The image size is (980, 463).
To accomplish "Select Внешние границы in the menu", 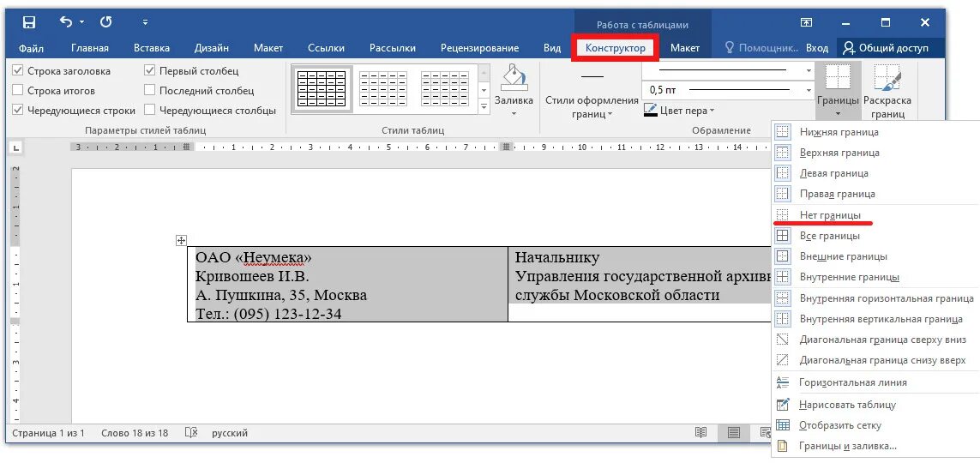I will pos(875,256).
